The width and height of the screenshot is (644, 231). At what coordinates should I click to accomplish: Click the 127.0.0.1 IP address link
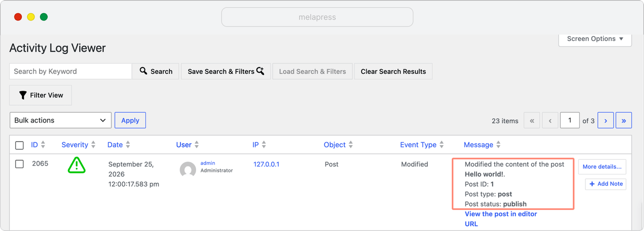click(x=266, y=164)
